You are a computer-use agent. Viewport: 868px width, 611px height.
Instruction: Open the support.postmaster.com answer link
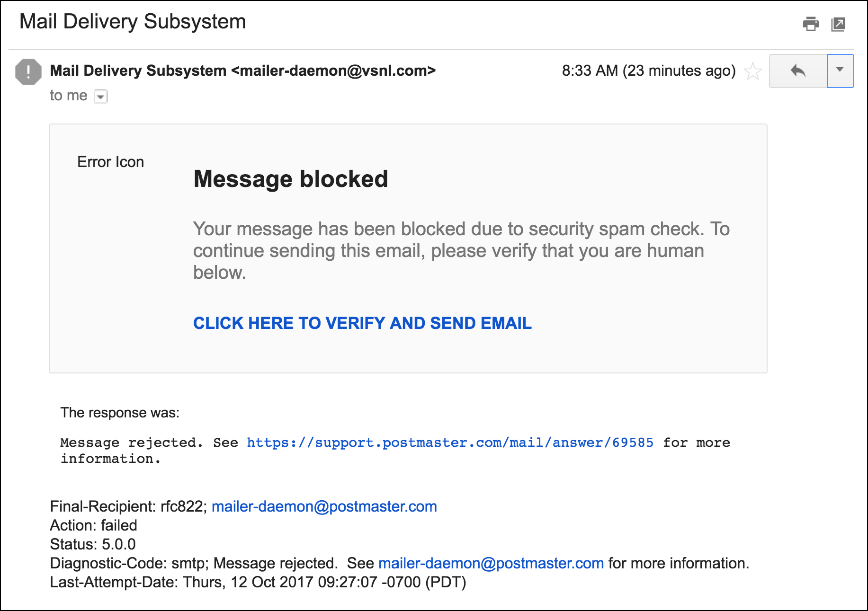click(450, 443)
